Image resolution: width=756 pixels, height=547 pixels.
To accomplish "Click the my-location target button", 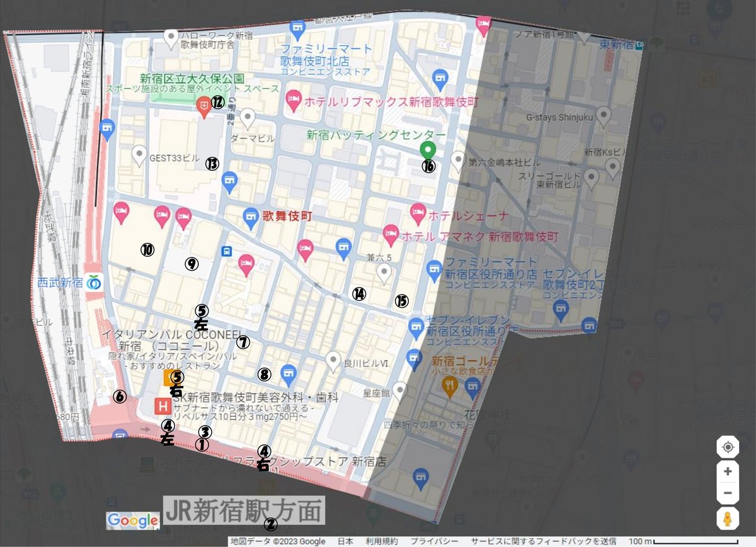I will (728, 447).
